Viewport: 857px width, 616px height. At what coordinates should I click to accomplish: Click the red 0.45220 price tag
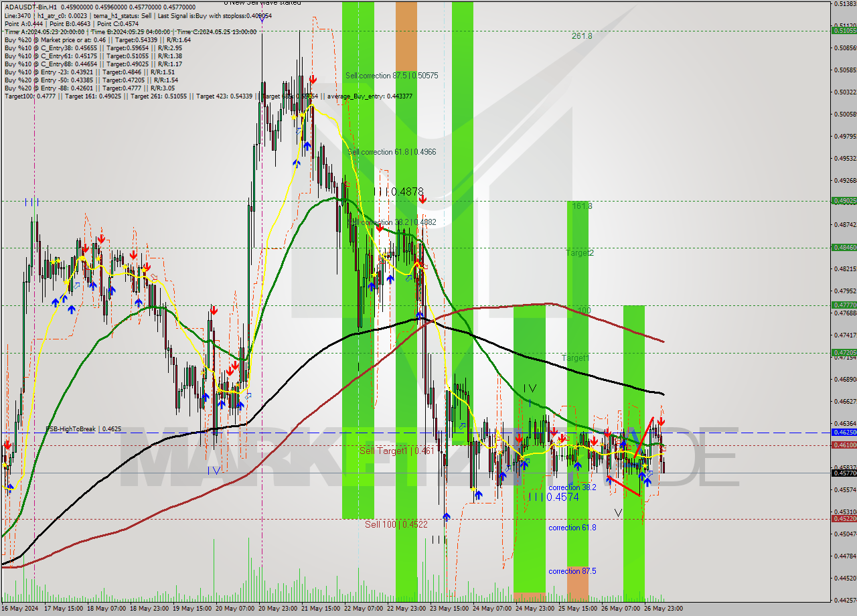844,518
